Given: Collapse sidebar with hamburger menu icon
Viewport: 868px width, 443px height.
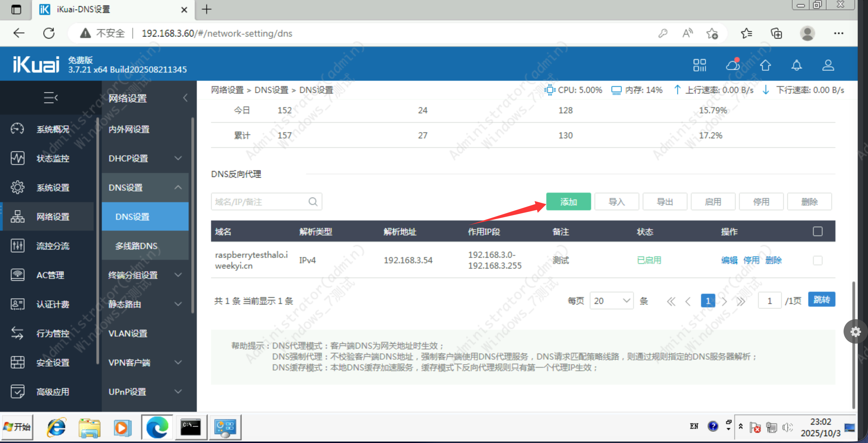Looking at the screenshot, I should [x=51, y=98].
